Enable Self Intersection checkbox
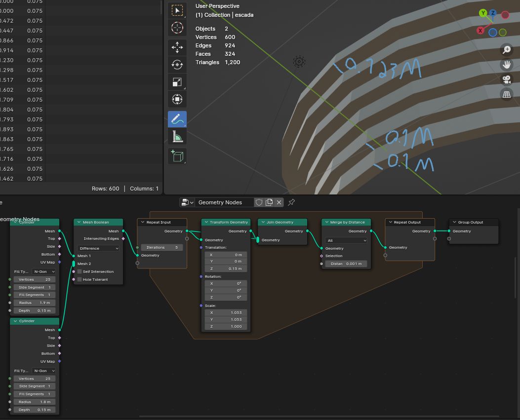Image resolution: width=520 pixels, height=420 pixels. 80,271
